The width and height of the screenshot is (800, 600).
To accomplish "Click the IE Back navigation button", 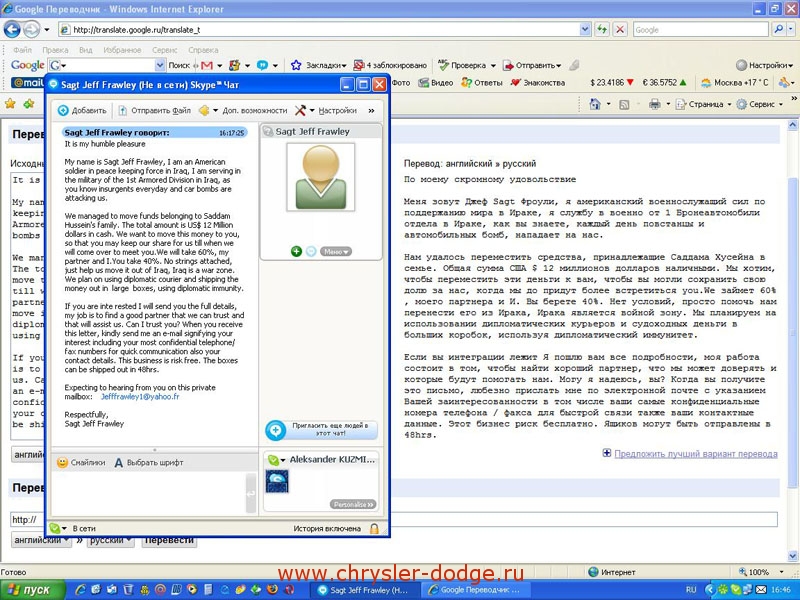I will click(x=12, y=30).
